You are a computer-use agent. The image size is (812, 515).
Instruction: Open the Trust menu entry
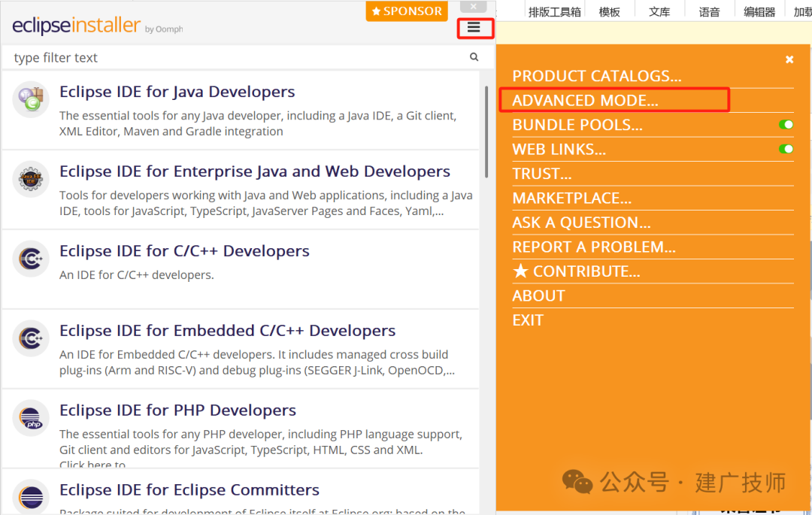541,174
